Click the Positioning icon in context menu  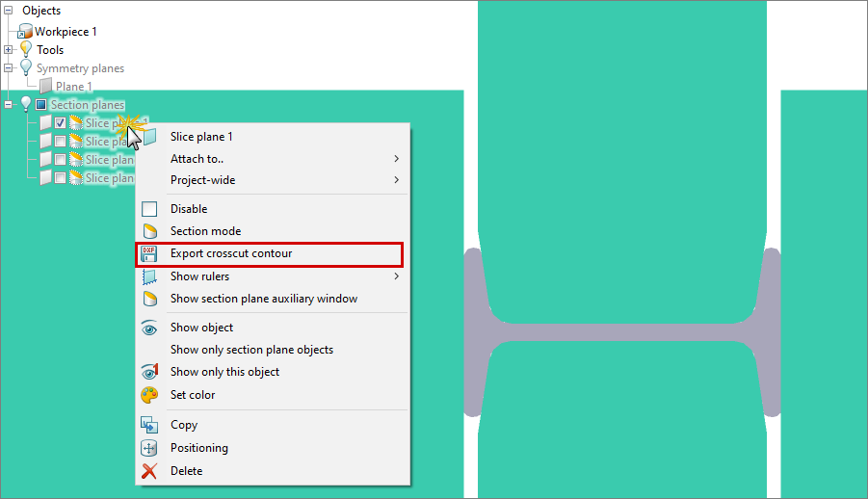pos(149,448)
